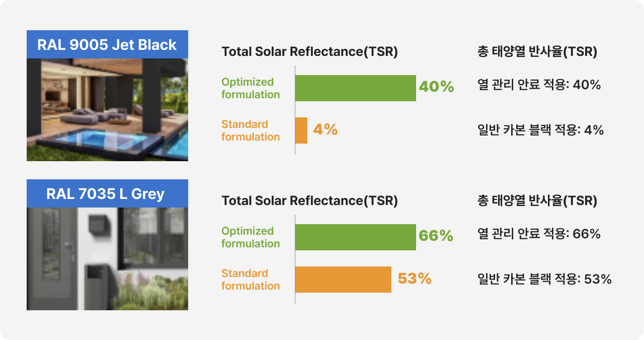Click Optimized formulation label for Jet Black
644x340 pixels.
point(251,88)
